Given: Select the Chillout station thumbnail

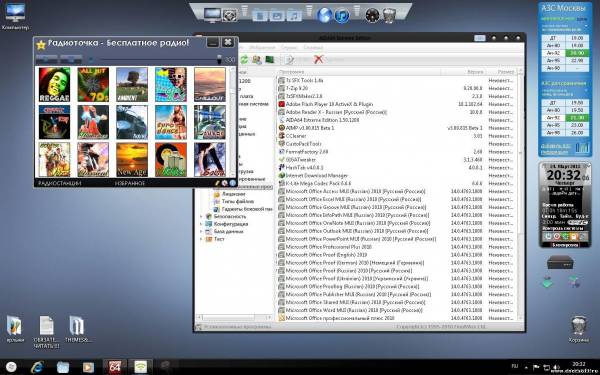Looking at the screenshot, I should pos(210,85).
